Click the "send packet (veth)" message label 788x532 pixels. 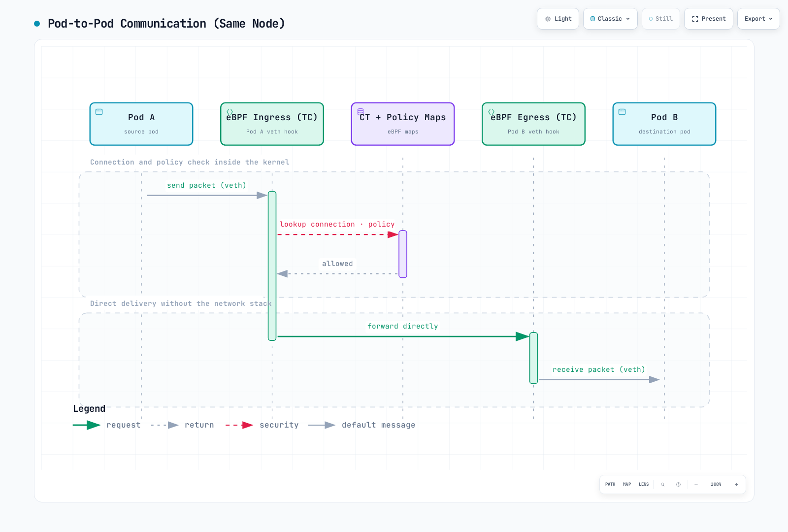click(206, 185)
